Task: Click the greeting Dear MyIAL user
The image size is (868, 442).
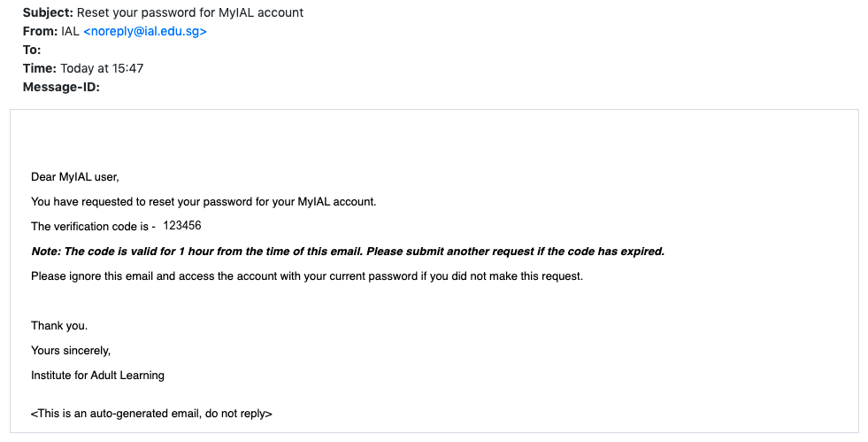Action: click(x=74, y=177)
